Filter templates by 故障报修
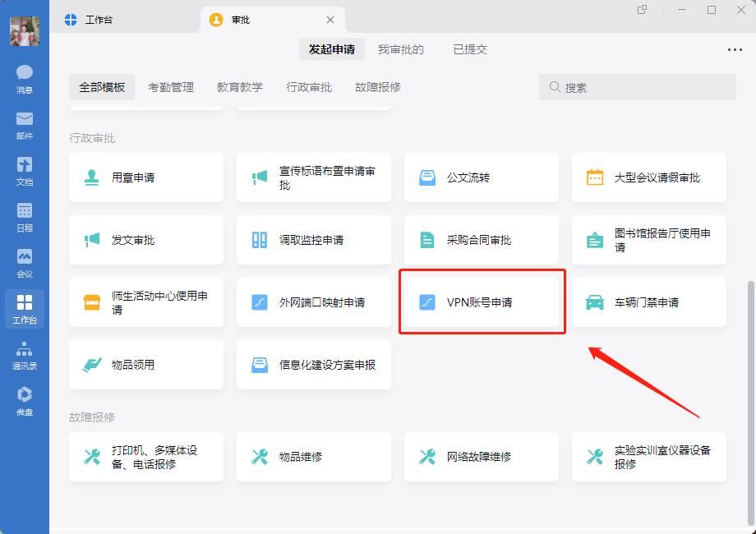This screenshot has height=534, width=756. tap(378, 87)
